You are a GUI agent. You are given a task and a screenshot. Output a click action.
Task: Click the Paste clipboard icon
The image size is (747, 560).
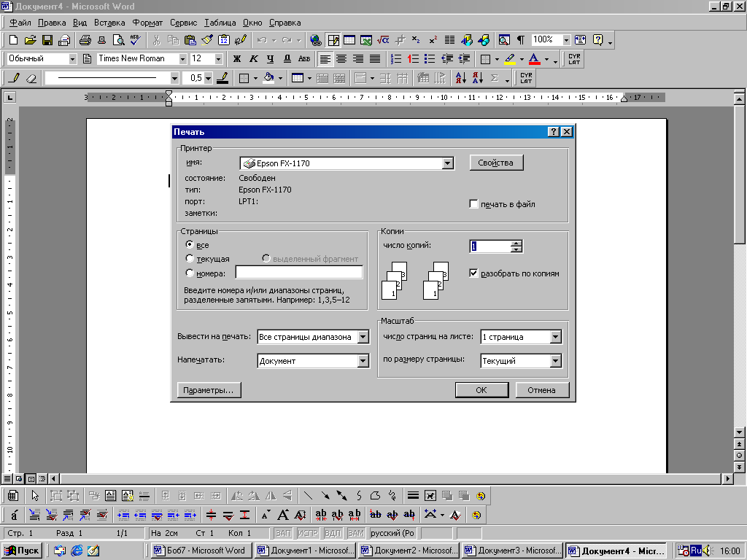coord(190,40)
